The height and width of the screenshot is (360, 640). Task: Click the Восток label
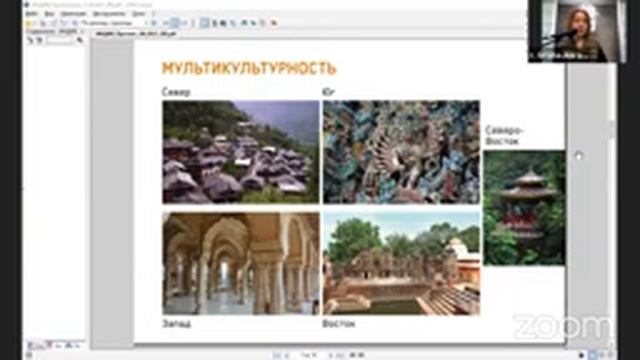[x=339, y=324]
